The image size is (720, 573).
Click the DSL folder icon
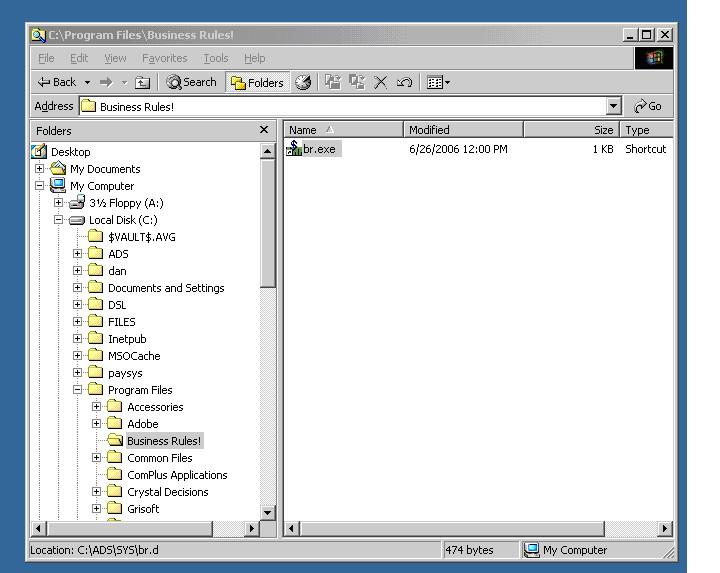96,304
